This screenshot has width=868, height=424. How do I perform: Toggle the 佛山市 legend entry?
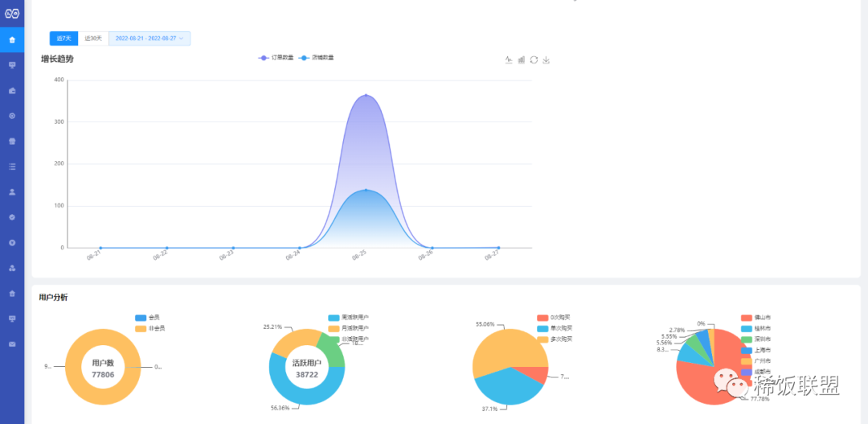pos(755,318)
